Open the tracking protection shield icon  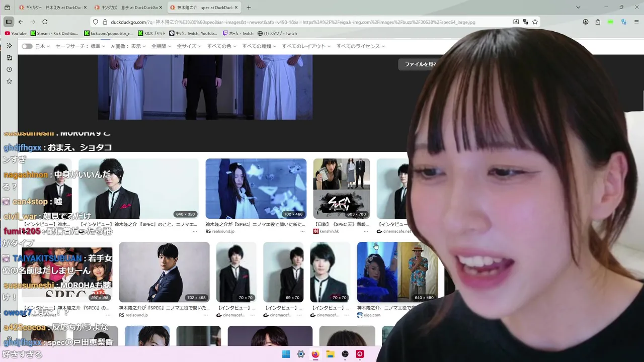click(x=95, y=22)
